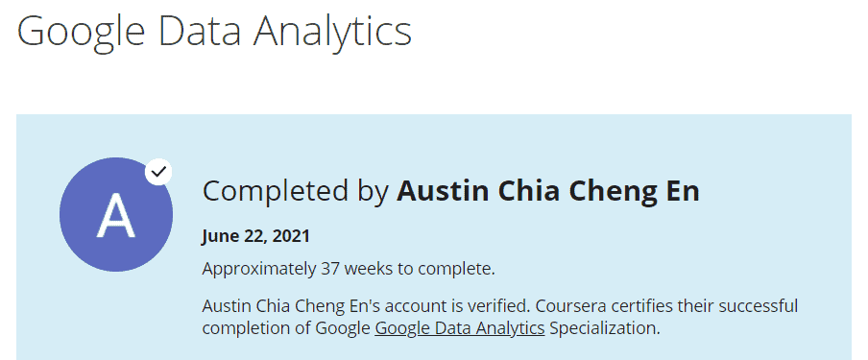
Task: Click the word Google in the page heading
Action: [81, 32]
